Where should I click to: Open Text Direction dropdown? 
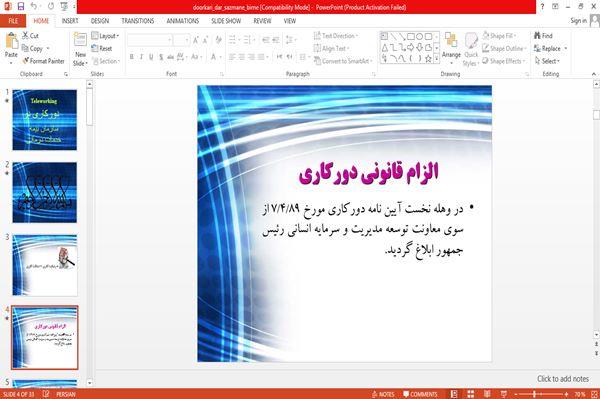[x=336, y=36]
